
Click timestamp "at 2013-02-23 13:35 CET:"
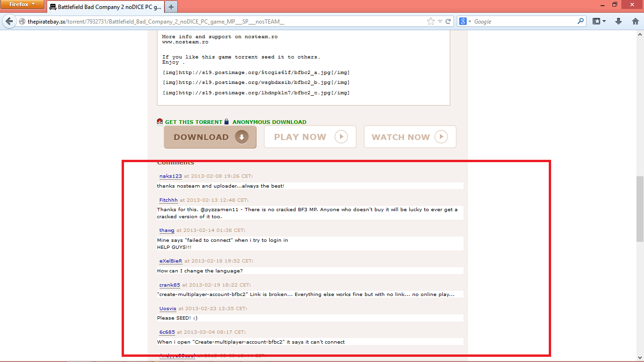tap(213, 309)
